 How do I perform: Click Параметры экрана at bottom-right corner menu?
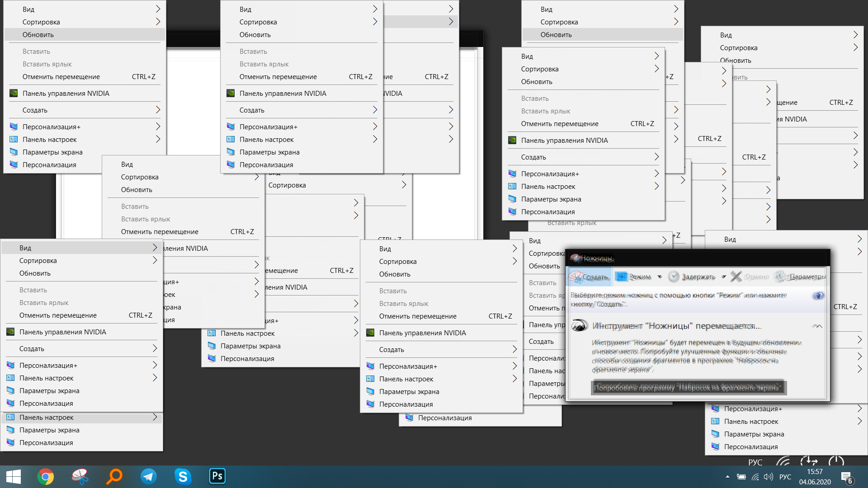[754, 434]
